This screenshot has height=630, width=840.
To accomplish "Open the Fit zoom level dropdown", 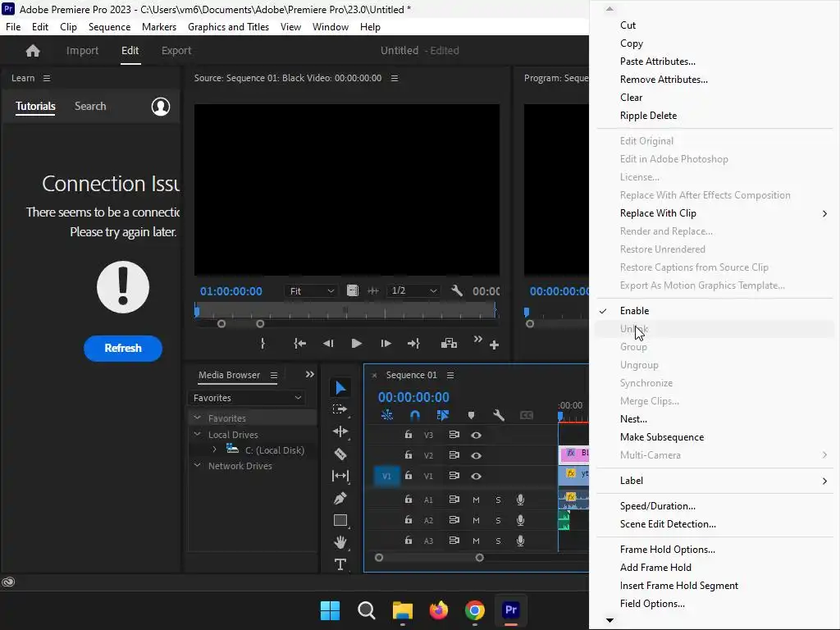I will 311,291.
